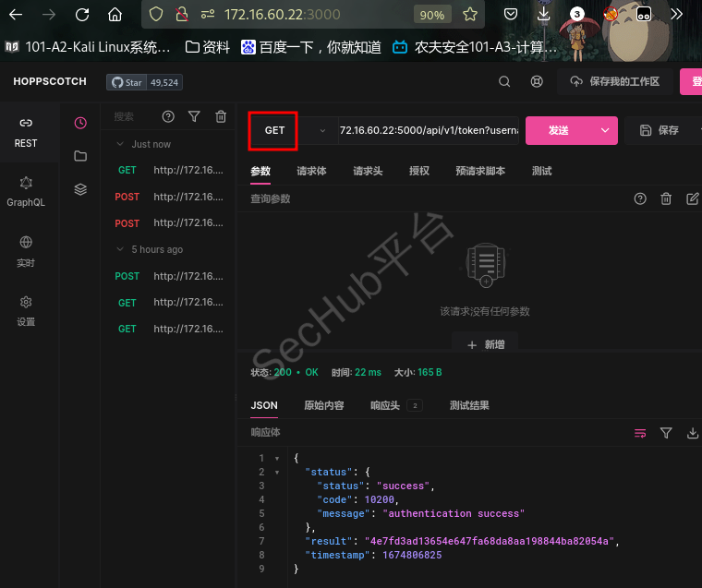Show the request History clock icon

pos(80,123)
